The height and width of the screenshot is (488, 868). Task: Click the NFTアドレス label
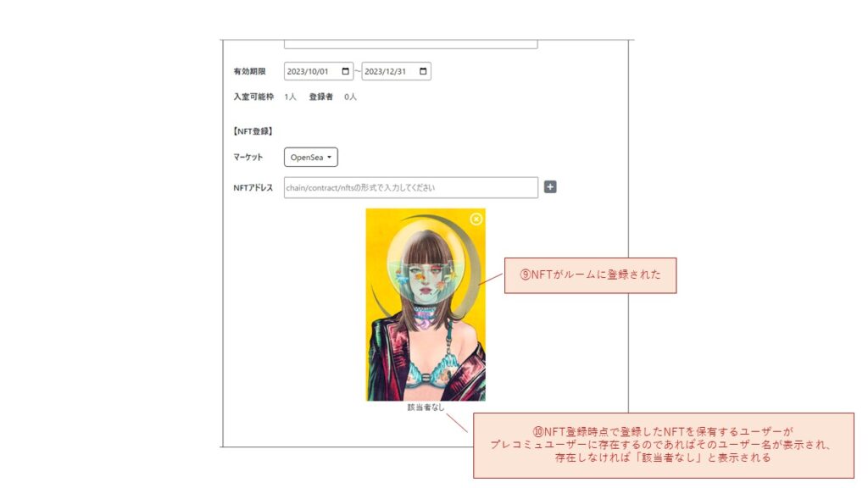point(253,187)
